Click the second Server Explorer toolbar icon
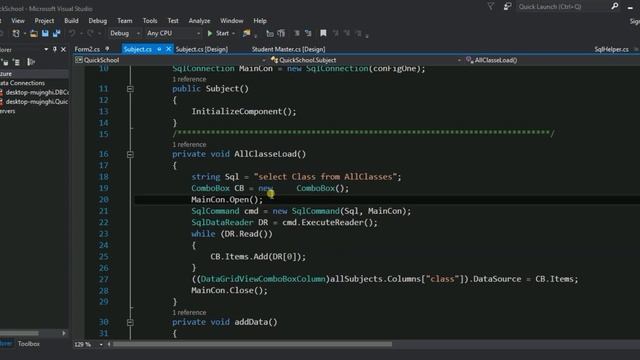The height and width of the screenshot is (360, 640). [x=17, y=62]
